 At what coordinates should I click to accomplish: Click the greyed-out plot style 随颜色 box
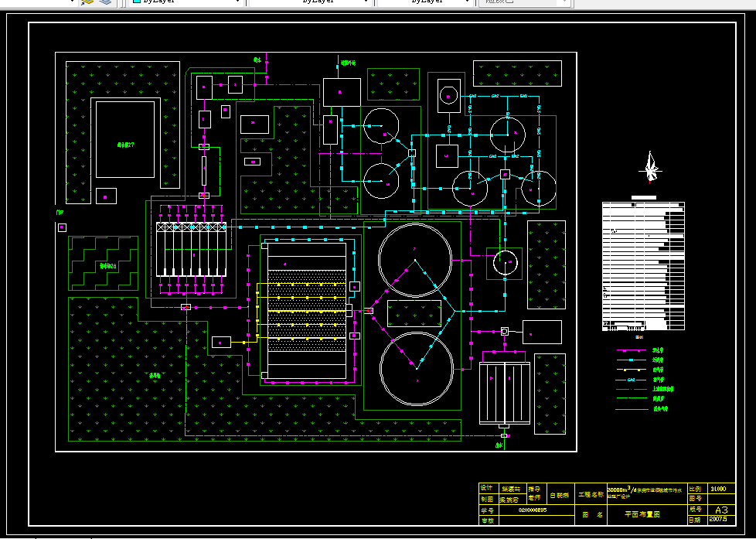coord(525,2)
